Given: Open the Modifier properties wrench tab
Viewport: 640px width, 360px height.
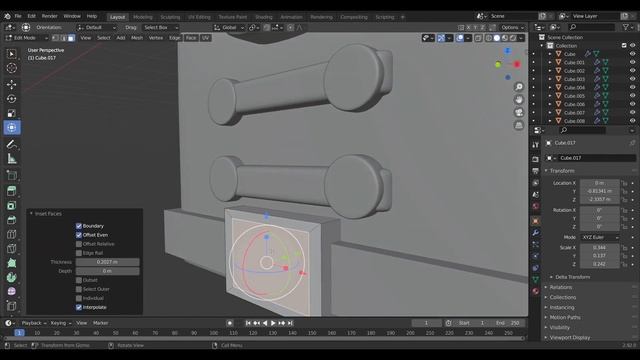Looking at the screenshot, I should point(536,233).
